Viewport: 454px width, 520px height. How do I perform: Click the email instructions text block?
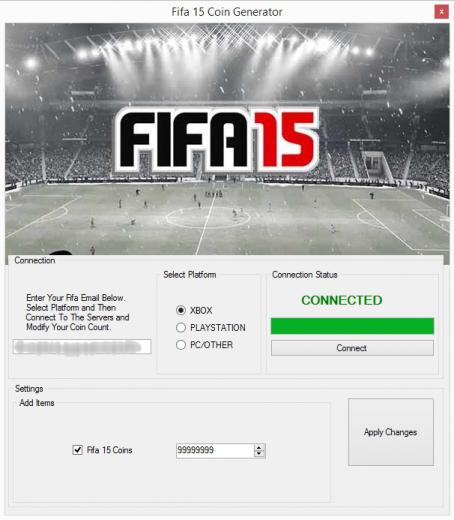(x=77, y=312)
